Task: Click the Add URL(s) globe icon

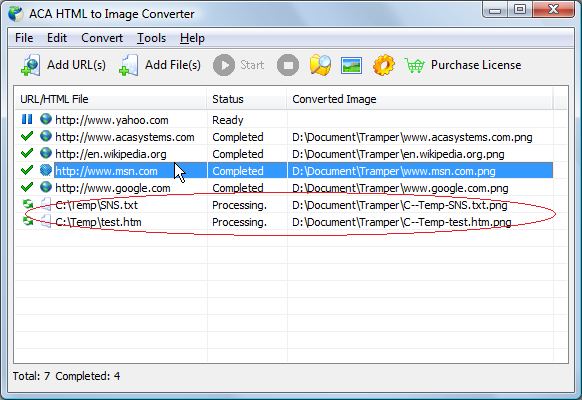Action: click(x=31, y=65)
